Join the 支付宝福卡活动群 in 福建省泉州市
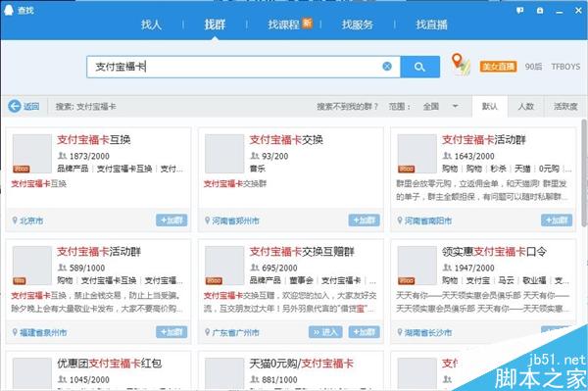588x391 pixels. tap(171, 332)
